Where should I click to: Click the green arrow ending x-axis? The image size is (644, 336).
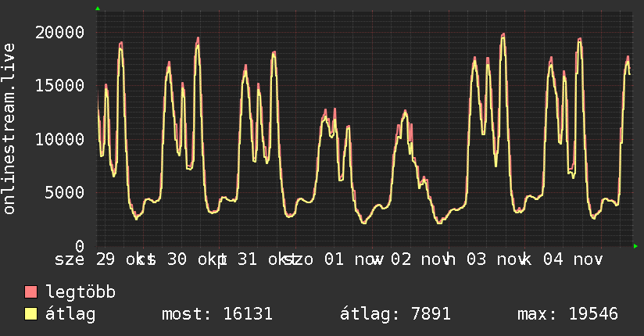click(635, 246)
